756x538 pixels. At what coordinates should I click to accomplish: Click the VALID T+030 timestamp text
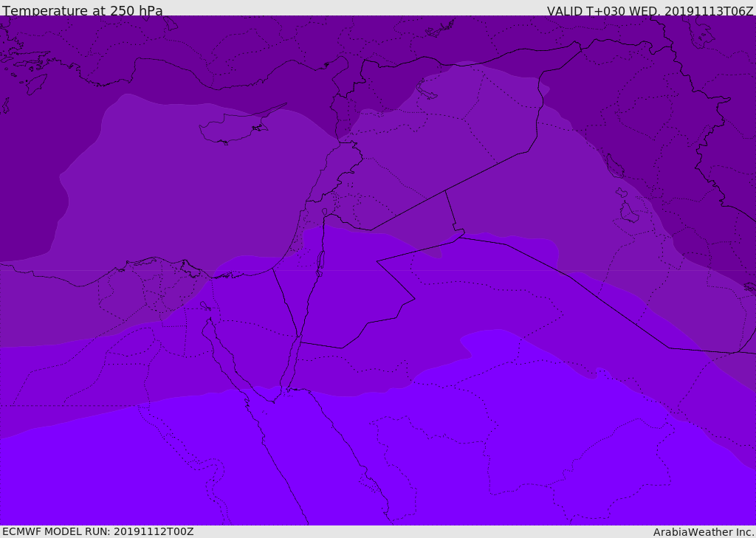pyautogui.click(x=650, y=11)
